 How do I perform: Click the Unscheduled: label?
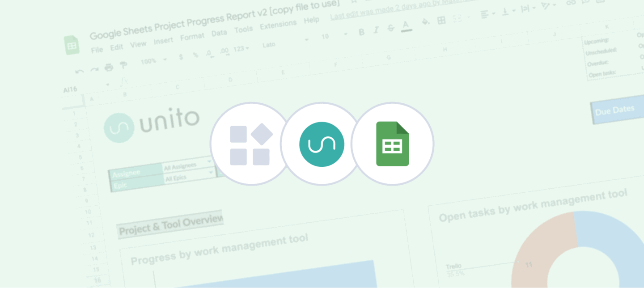tap(601, 51)
